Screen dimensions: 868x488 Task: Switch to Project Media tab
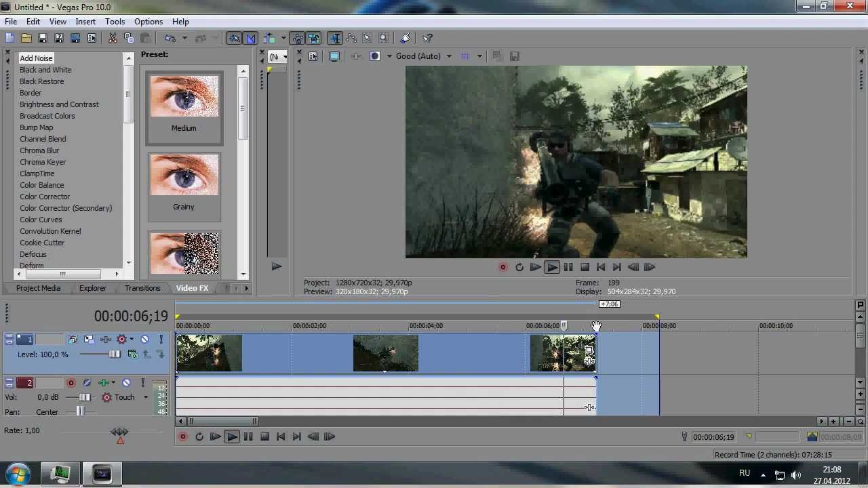coord(39,288)
